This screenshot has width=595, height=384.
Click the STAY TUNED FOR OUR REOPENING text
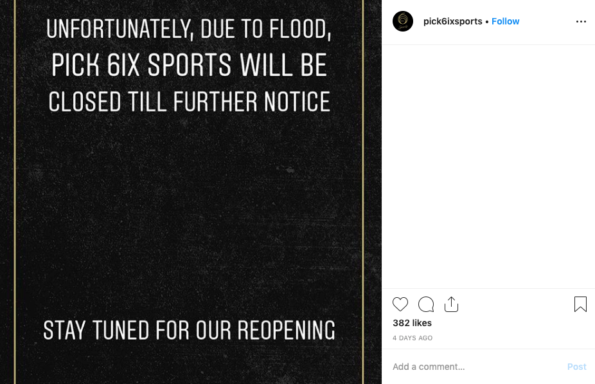coord(189,330)
